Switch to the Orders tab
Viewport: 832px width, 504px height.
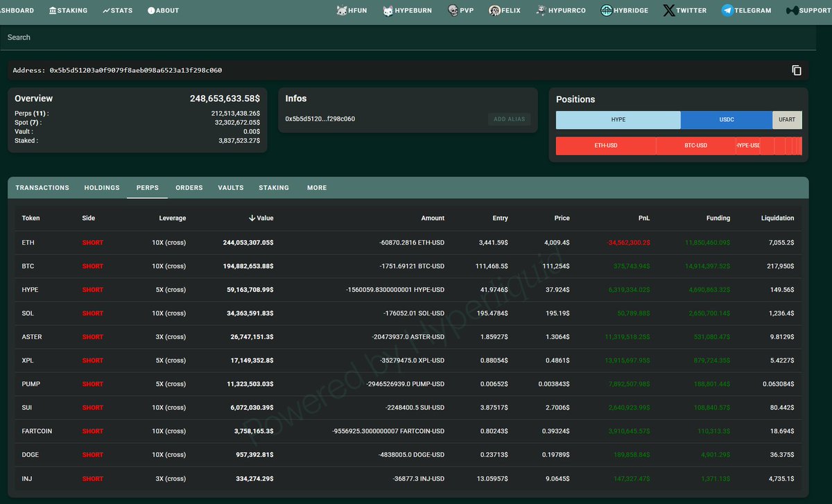coord(189,188)
